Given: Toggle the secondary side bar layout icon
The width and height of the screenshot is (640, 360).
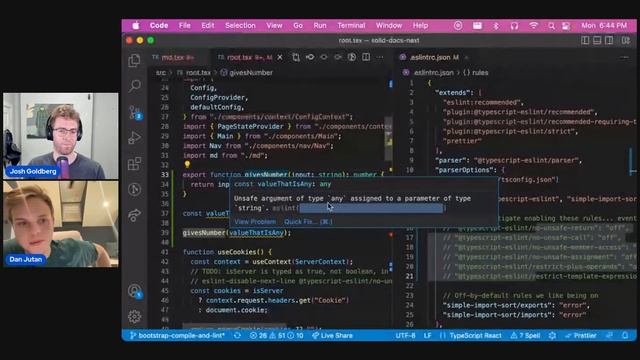Looking at the screenshot, I should pos(609,40).
